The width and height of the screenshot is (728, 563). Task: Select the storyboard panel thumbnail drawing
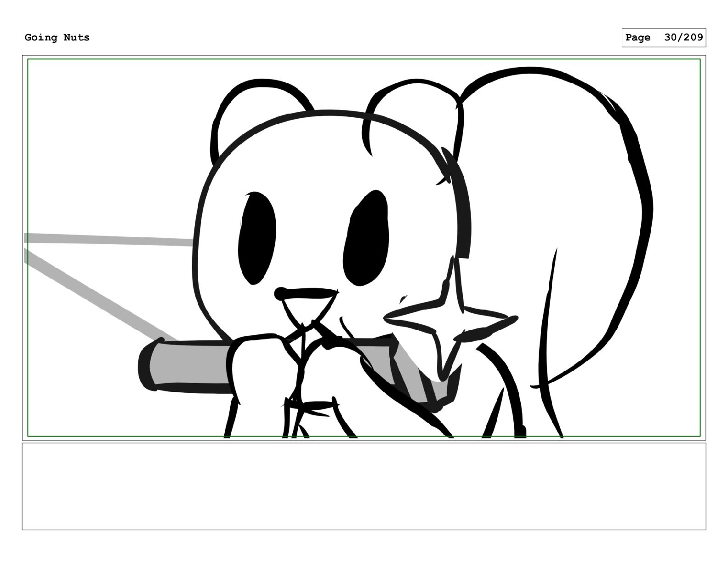pos(364,248)
